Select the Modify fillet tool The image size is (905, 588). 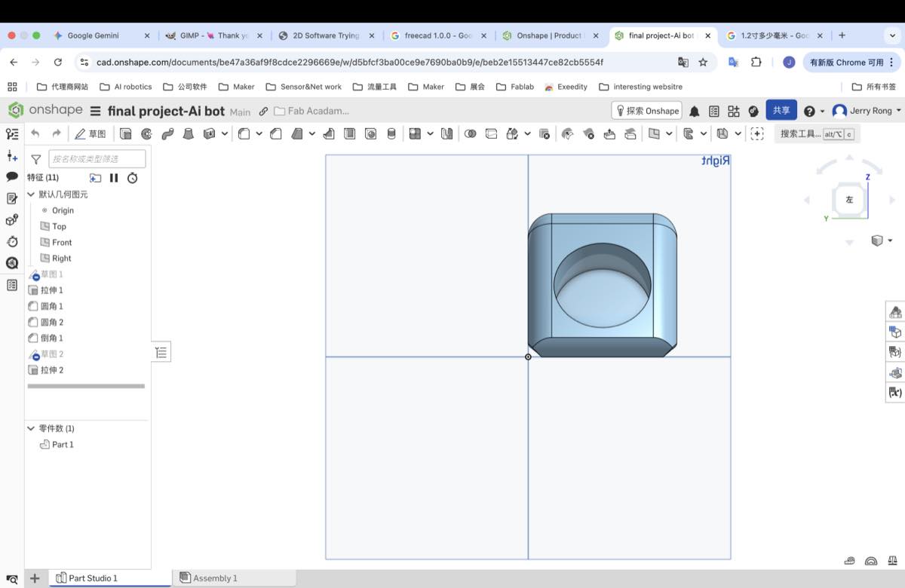(568, 133)
